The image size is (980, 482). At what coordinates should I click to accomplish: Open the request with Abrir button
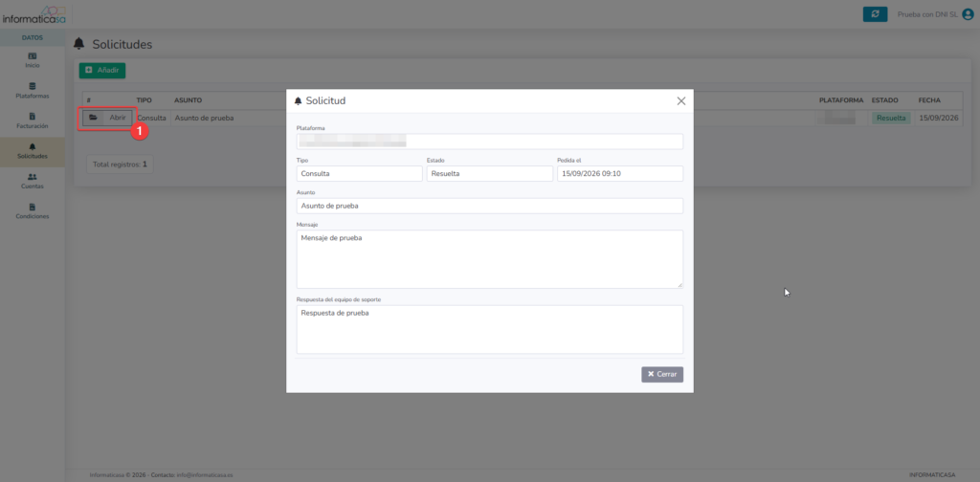(x=107, y=118)
